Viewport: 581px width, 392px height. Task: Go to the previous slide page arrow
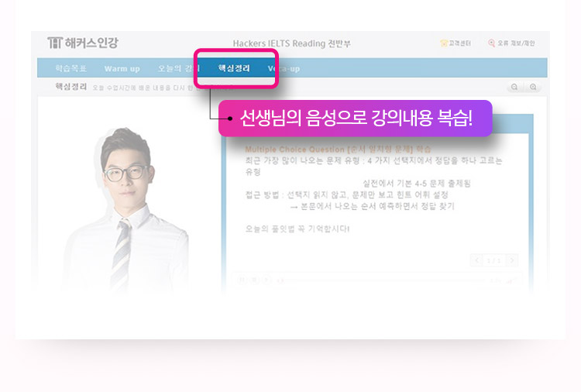tap(476, 260)
